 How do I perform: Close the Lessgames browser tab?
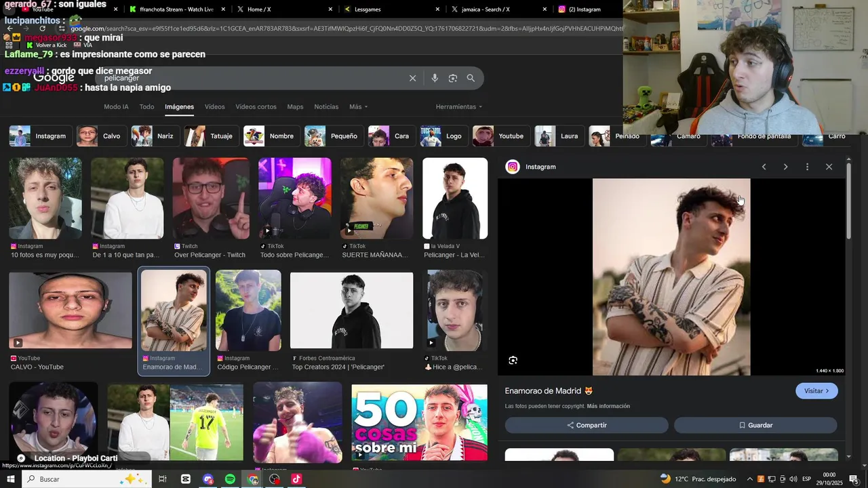(437, 9)
